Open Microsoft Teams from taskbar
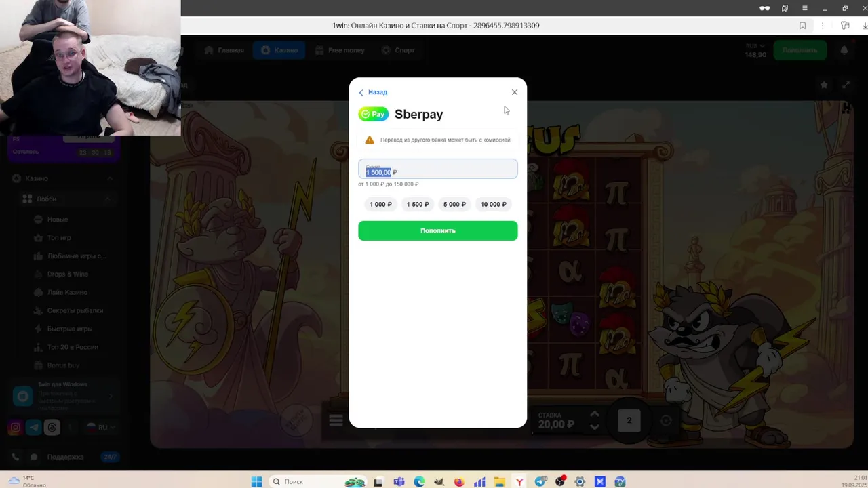 tap(399, 482)
